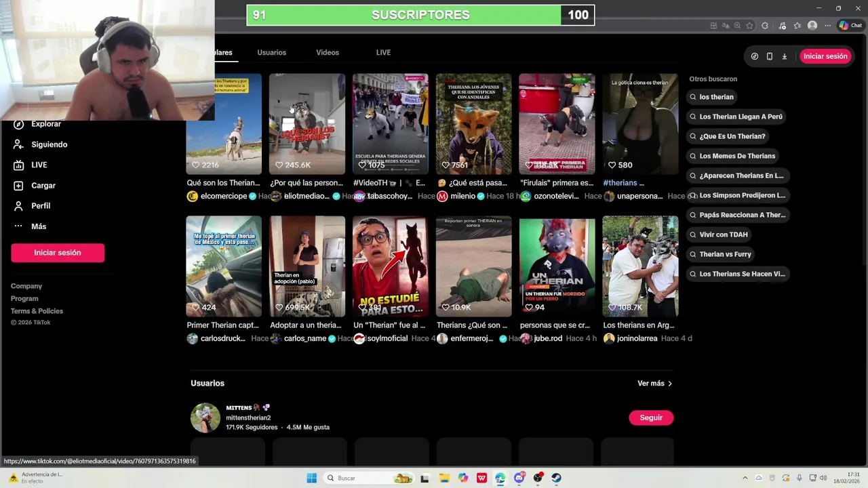Switch to the Usuarios tab
This screenshot has width=868, height=488.
click(x=271, y=52)
